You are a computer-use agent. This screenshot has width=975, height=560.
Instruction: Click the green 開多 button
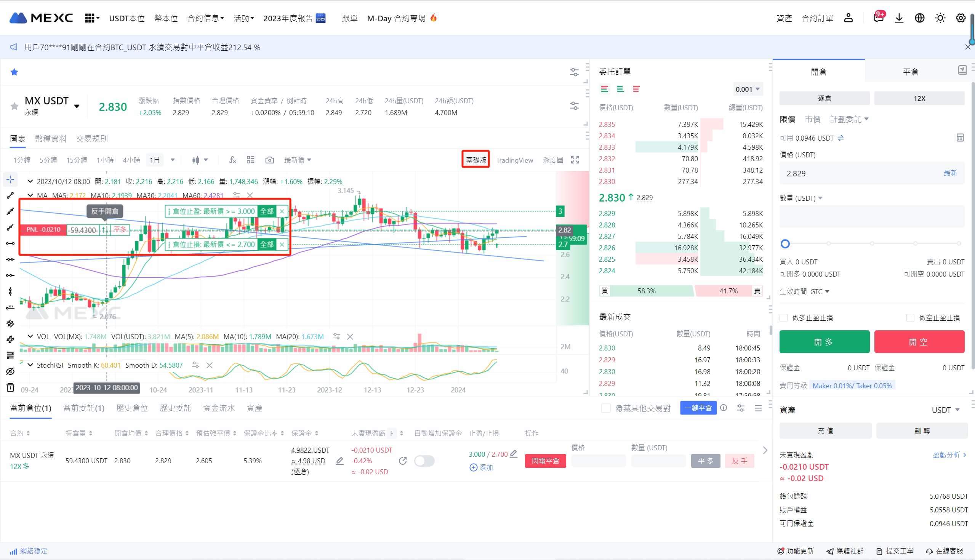point(824,342)
